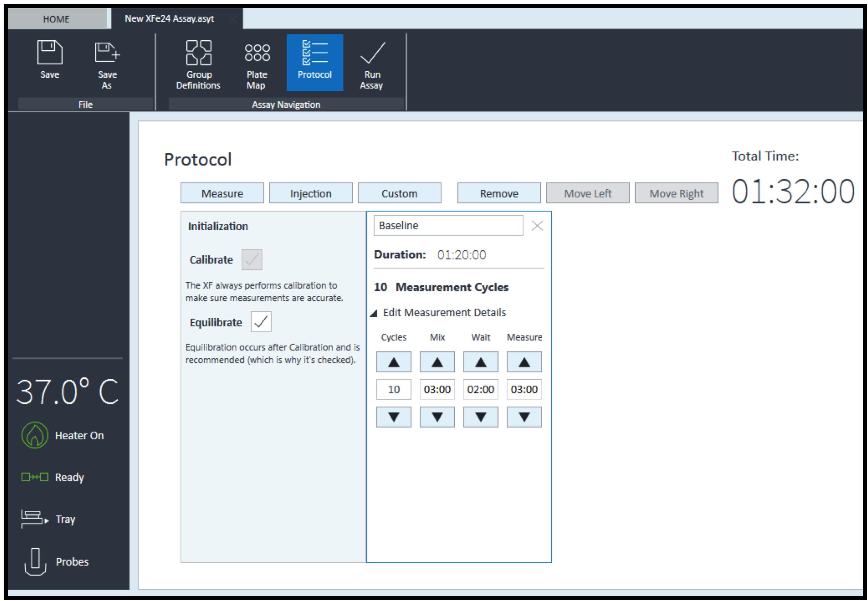
Task: Click the Initialization heading
Action: coord(218,226)
